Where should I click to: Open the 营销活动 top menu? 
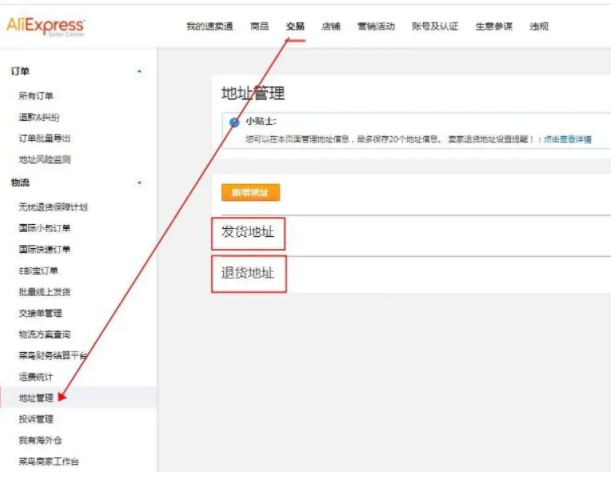point(376,26)
